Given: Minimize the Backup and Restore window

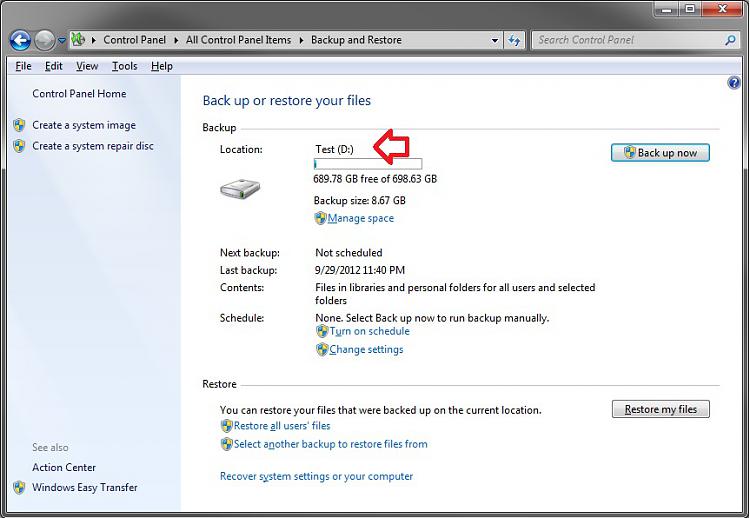Looking at the screenshot, I should pyautogui.click(x=667, y=9).
